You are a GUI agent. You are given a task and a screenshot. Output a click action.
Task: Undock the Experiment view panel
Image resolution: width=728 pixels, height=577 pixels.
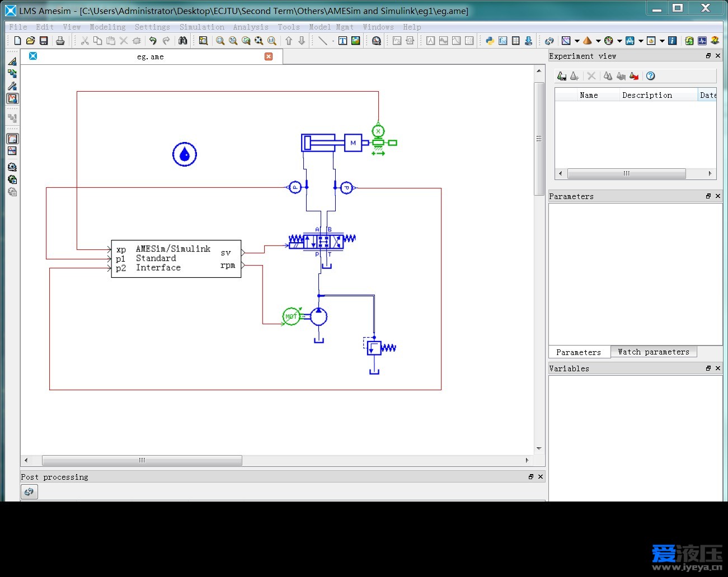point(708,56)
